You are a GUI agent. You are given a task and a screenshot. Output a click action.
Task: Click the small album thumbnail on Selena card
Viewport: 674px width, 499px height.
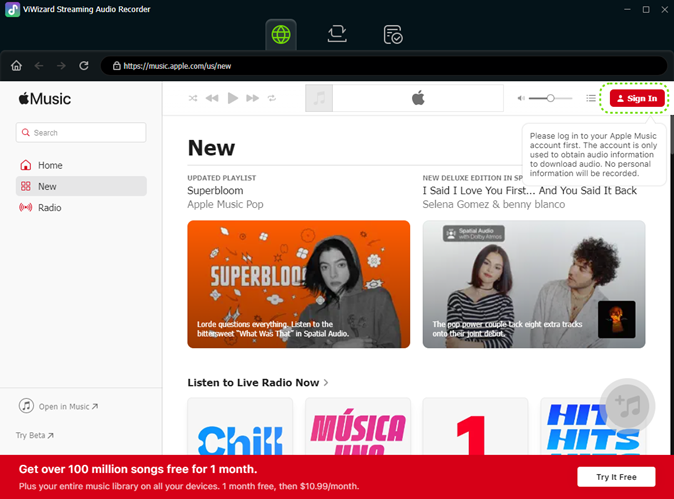616,319
